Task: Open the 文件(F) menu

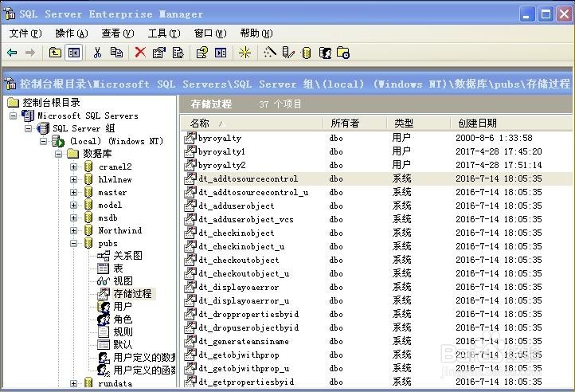Action: [x=25, y=33]
